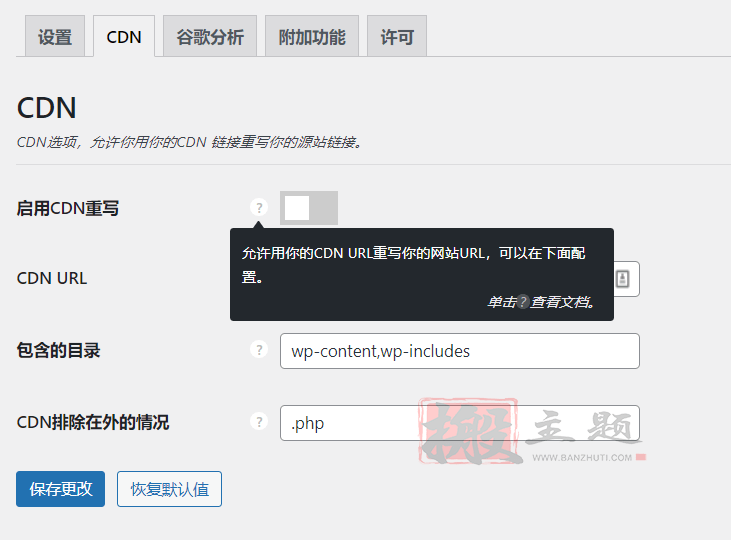Open the 谷歌分析 tab
The height and width of the screenshot is (540, 731).
click(x=210, y=36)
